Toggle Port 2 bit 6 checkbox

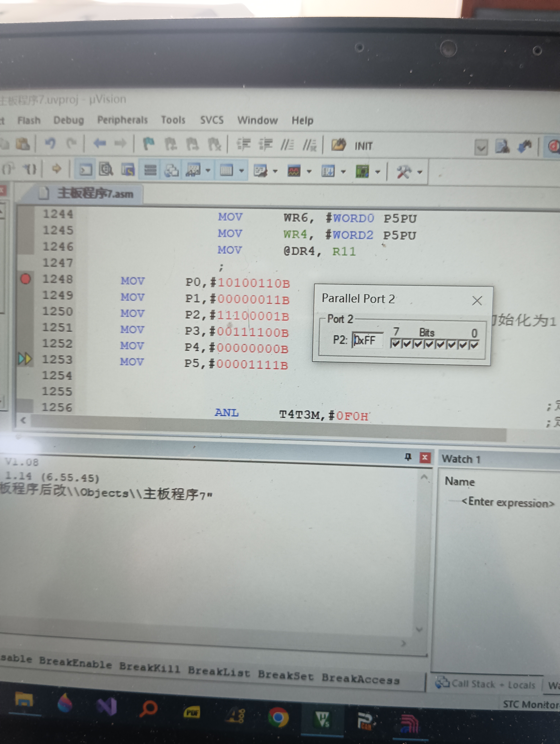[x=407, y=344]
